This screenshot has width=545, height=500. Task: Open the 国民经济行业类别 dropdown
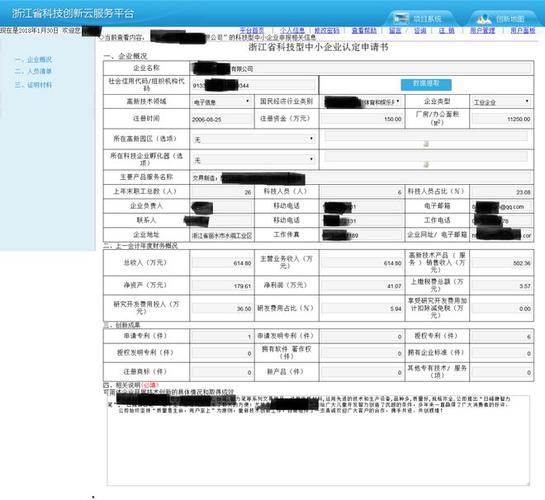coord(361,102)
